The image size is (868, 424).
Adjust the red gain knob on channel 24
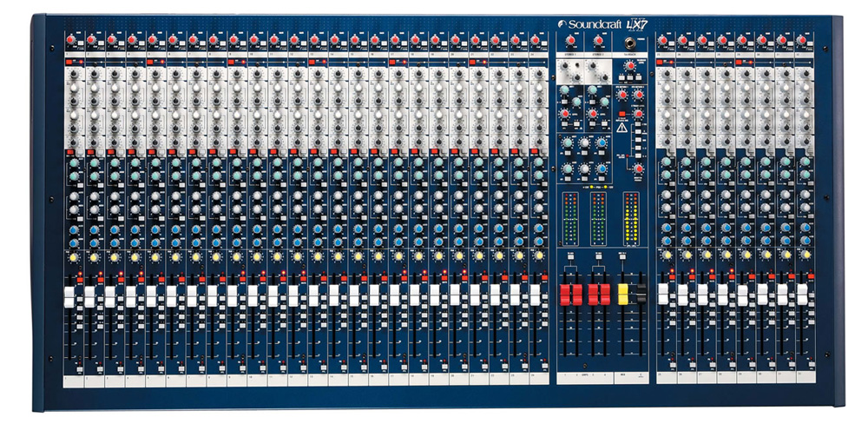(x=536, y=40)
